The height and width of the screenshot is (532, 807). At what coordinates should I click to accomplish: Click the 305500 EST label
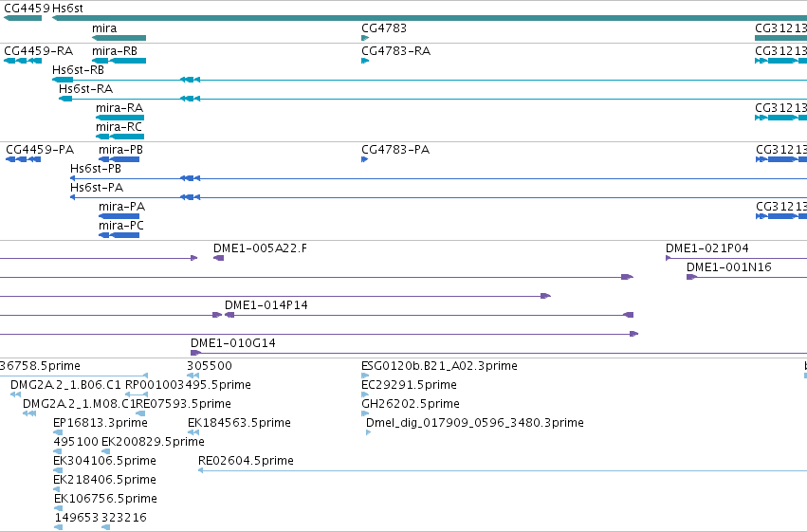(x=210, y=366)
